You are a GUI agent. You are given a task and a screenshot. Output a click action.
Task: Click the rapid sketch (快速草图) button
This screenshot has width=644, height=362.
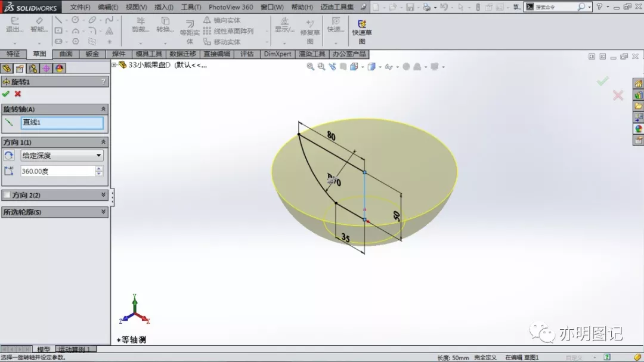(x=362, y=32)
